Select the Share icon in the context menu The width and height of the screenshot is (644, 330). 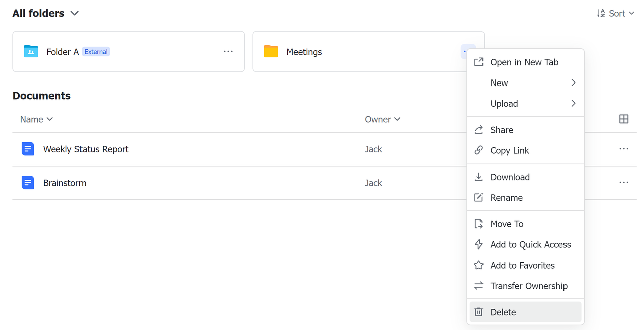478,130
